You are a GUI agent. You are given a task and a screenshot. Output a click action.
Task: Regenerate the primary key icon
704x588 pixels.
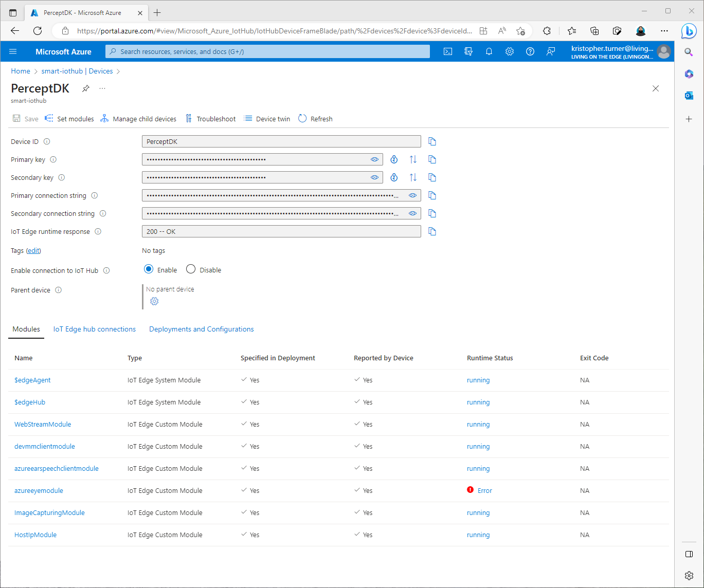(x=394, y=159)
